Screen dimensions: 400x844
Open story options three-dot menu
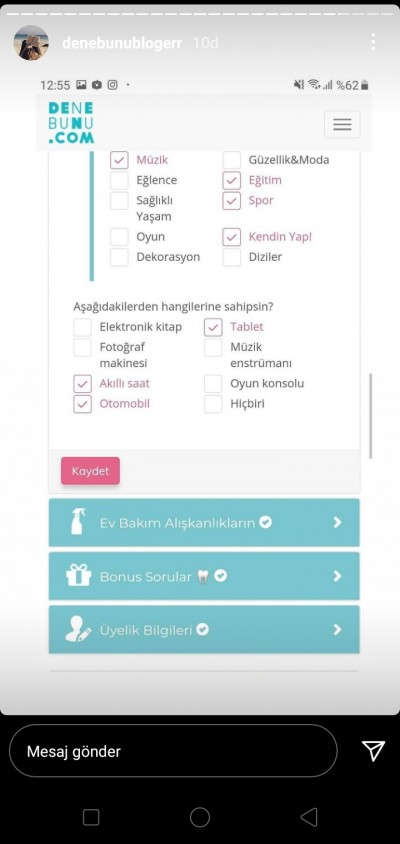pos(373,42)
